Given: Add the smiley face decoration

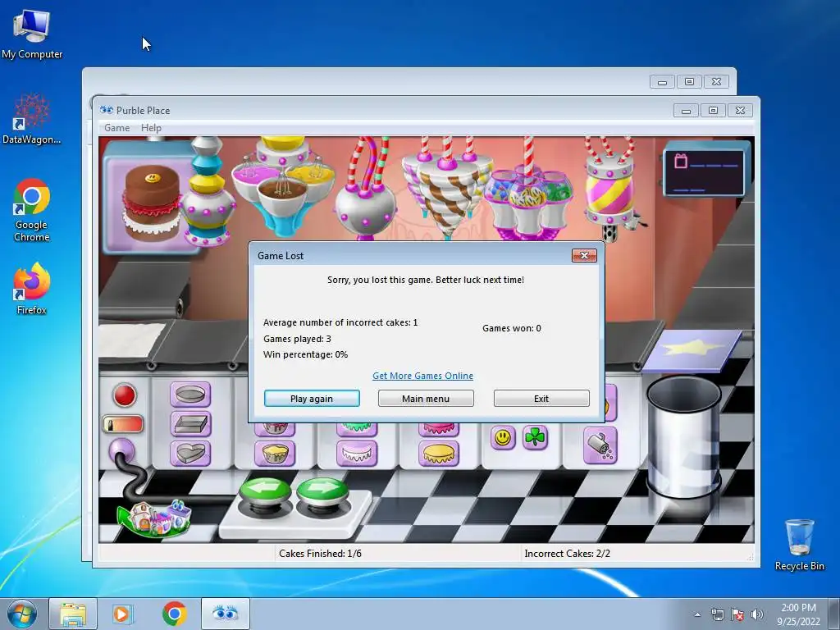Looking at the screenshot, I should [503, 438].
